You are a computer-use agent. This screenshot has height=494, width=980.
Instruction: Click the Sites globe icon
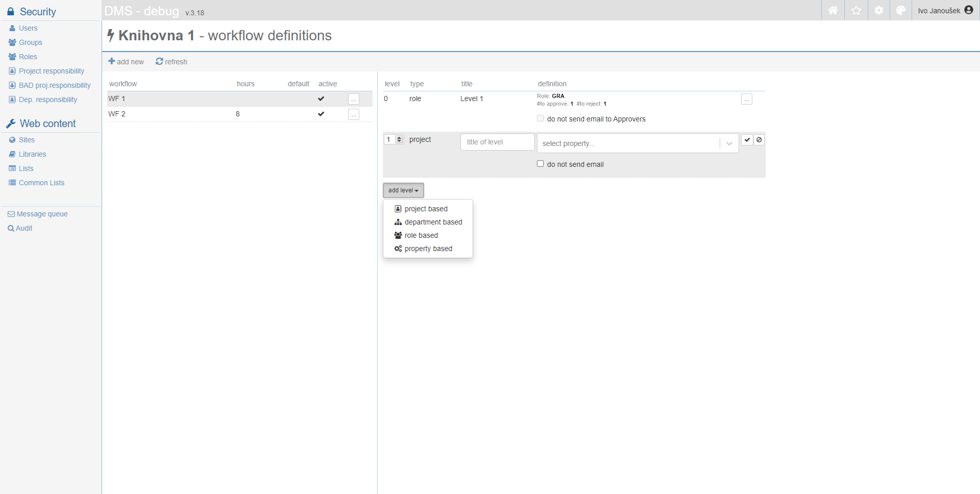click(12, 140)
